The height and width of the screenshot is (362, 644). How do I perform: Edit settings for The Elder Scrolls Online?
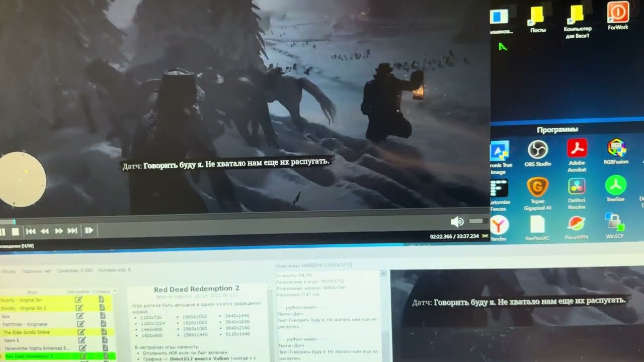(x=81, y=332)
